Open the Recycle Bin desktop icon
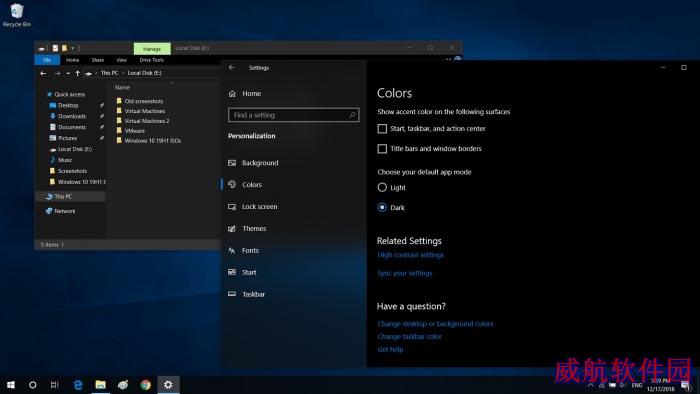 tap(17, 15)
